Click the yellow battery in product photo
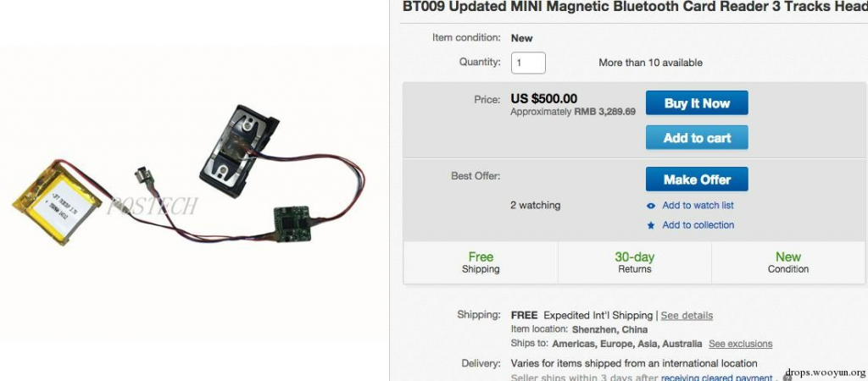This screenshot has height=381, width=868. click(x=57, y=202)
